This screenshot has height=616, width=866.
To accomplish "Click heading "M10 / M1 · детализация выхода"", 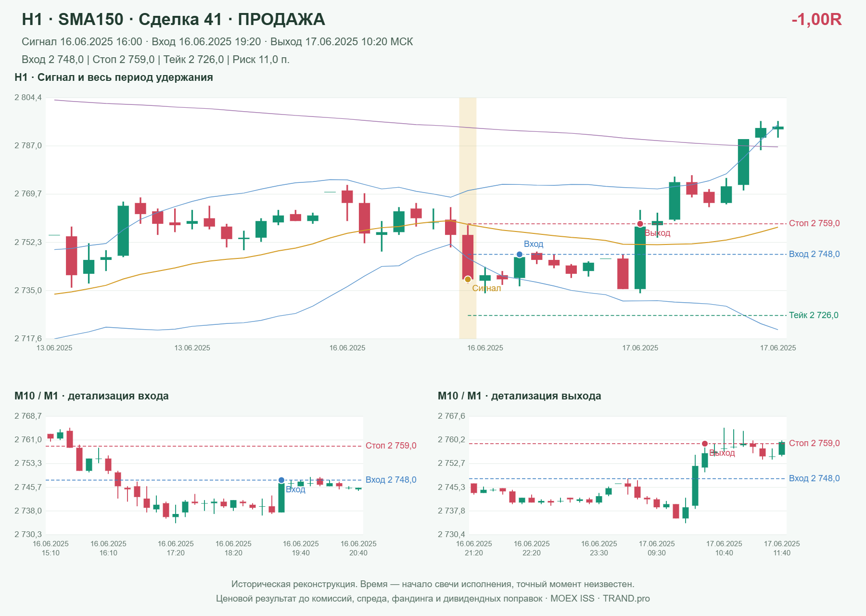I will [x=520, y=396].
